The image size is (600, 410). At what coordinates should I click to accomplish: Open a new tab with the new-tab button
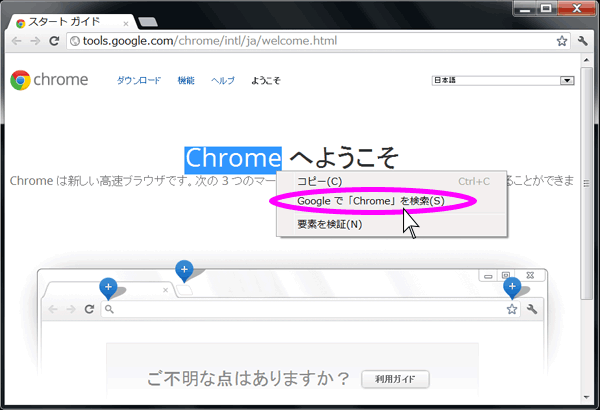pyautogui.click(x=148, y=22)
